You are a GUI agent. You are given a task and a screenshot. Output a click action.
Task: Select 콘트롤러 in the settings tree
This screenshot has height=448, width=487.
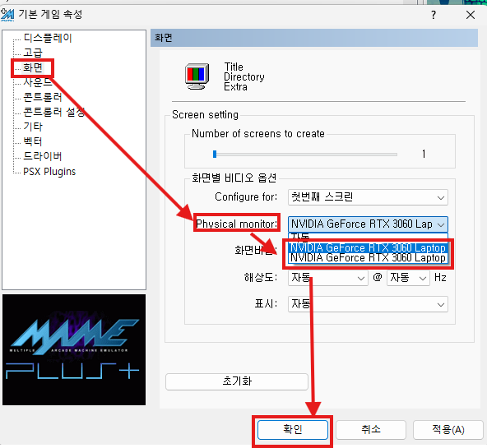[43, 97]
